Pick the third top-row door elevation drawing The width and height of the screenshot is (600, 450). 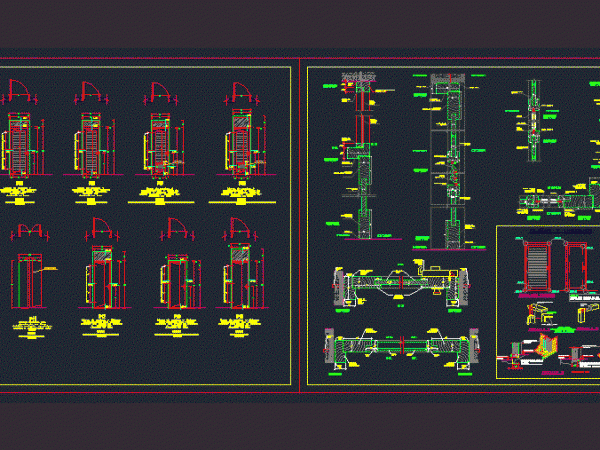161,146
